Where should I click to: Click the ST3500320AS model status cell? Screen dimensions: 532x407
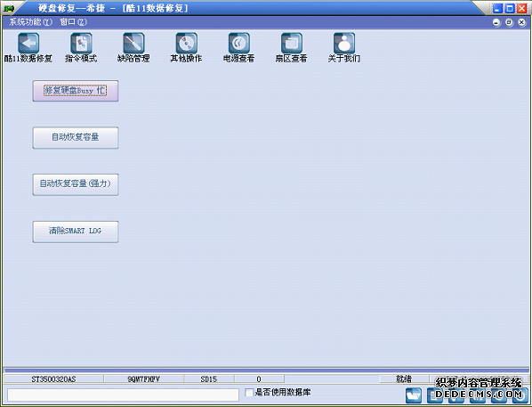pos(53,379)
